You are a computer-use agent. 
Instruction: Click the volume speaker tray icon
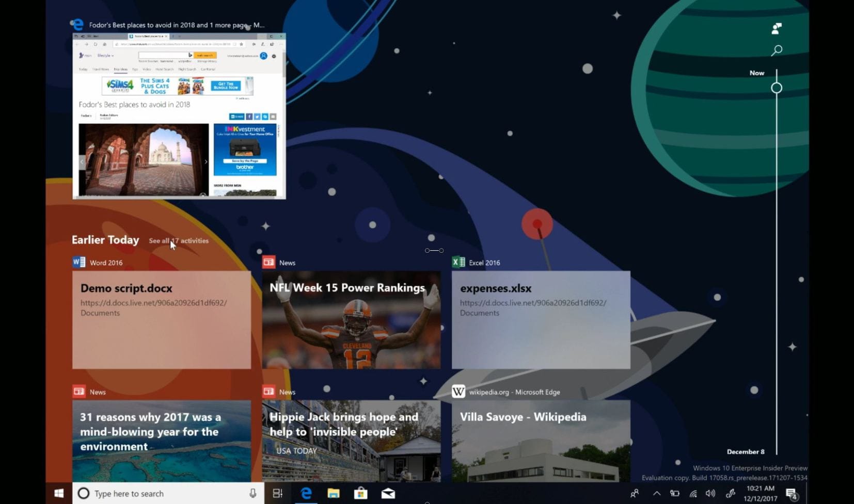[710, 493]
